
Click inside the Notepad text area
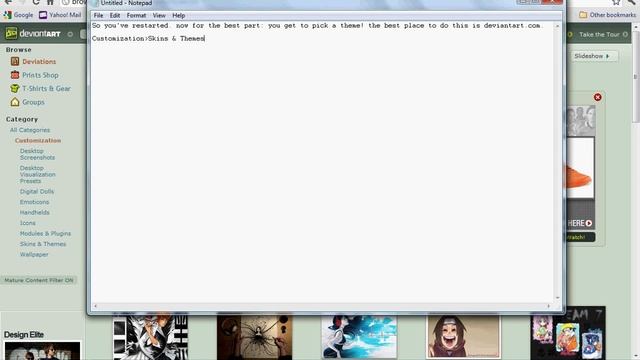[322, 163]
